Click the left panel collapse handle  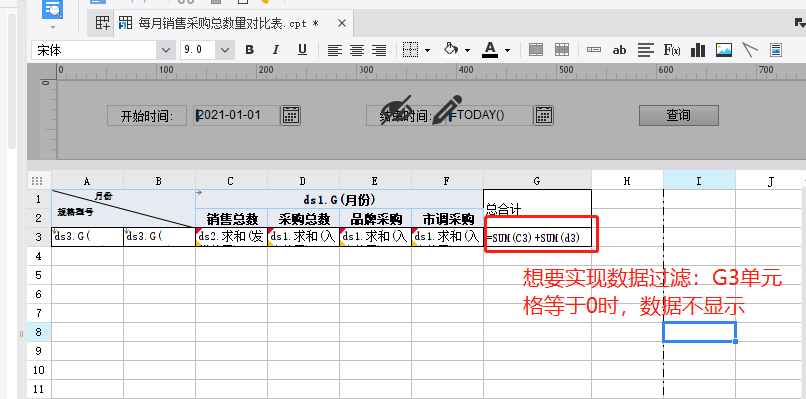[22, 334]
